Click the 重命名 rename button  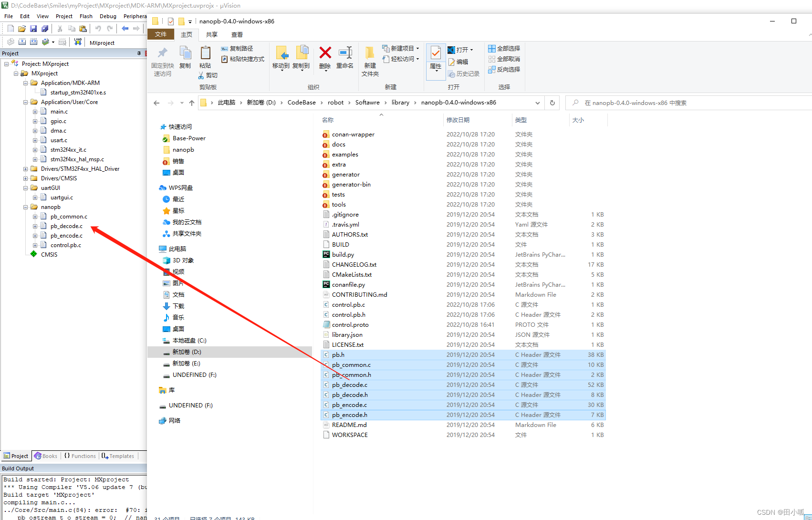[345, 53]
